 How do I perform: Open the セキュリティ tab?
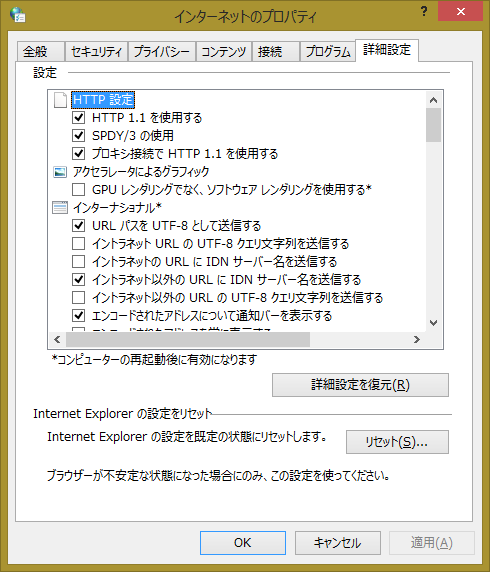coord(96,51)
